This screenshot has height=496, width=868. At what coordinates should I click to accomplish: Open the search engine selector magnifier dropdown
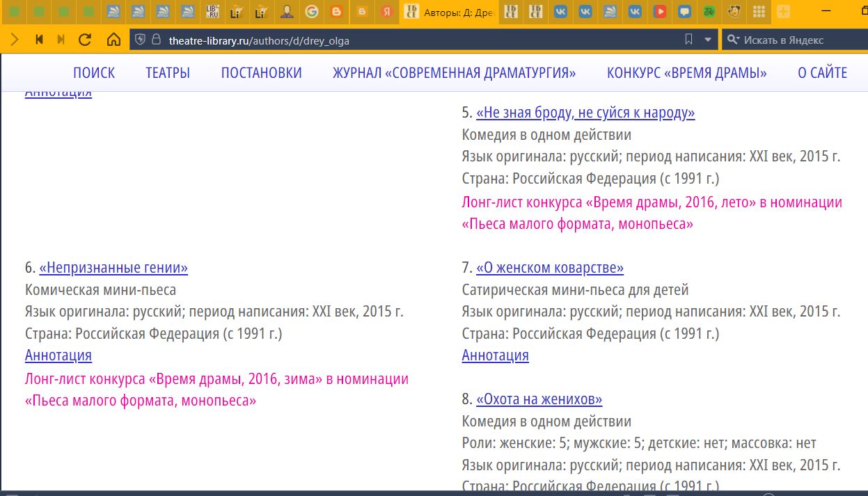click(732, 40)
